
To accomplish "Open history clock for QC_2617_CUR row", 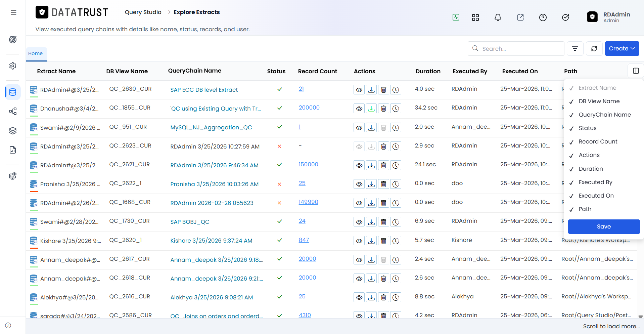I will (396, 260).
